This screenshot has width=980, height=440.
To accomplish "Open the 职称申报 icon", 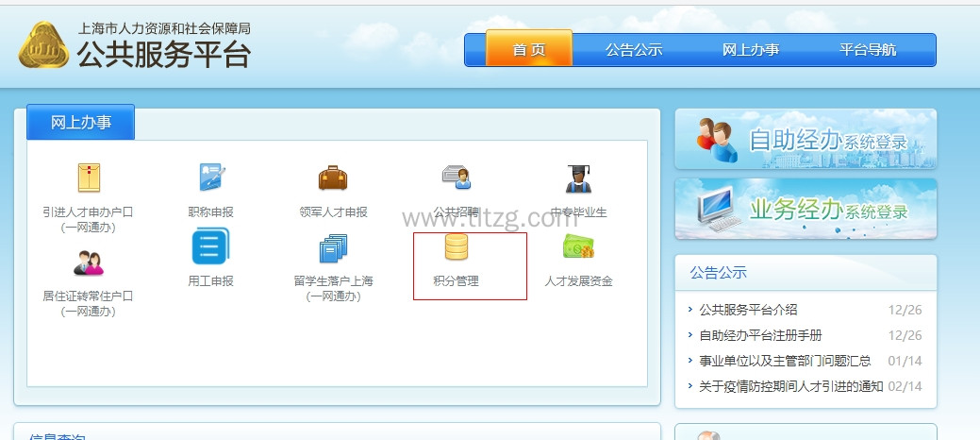I will click(210, 178).
